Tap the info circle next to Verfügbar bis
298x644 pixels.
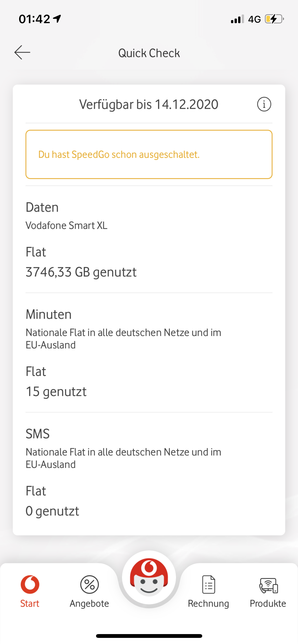pos(264,104)
